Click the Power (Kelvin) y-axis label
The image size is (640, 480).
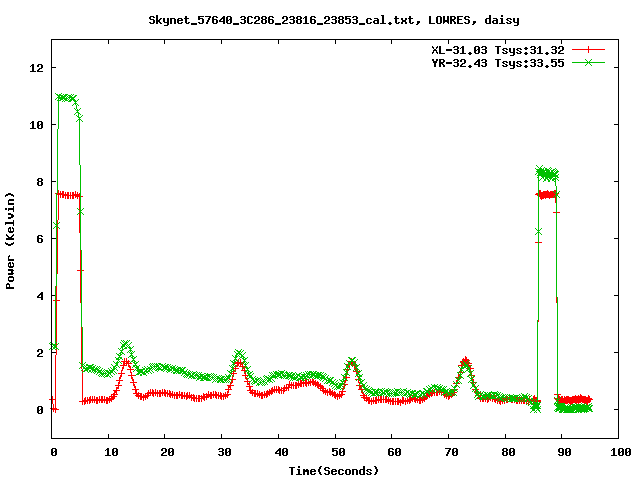click(x=10, y=241)
